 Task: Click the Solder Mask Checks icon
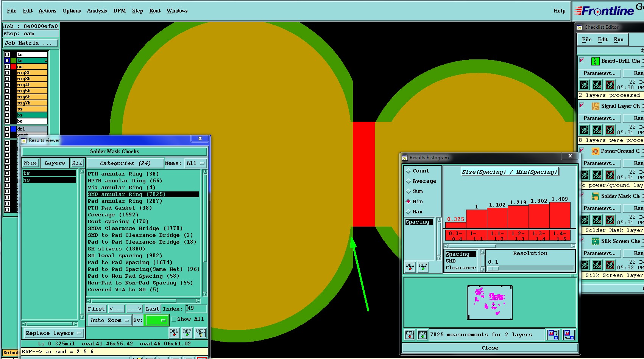(596, 196)
